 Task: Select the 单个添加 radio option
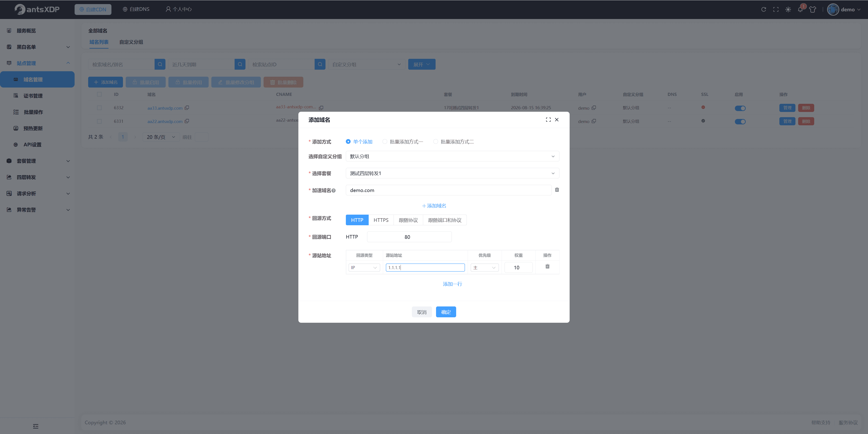click(359, 142)
